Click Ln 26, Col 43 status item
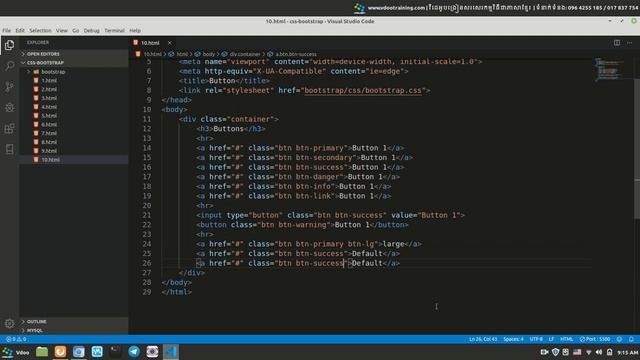The height and width of the screenshot is (360, 640). (483, 339)
